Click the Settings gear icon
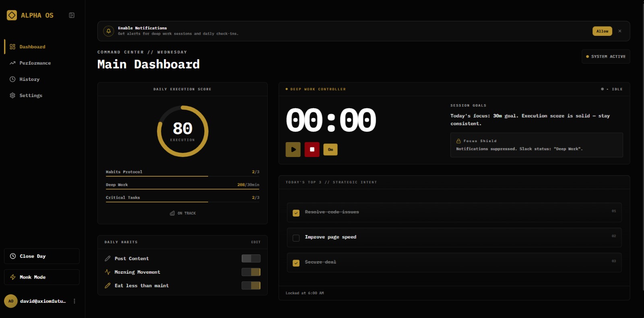Image resolution: width=644 pixels, height=318 pixels. point(12,95)
